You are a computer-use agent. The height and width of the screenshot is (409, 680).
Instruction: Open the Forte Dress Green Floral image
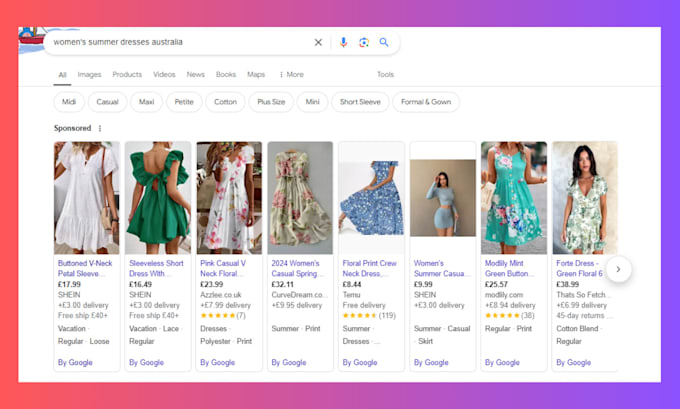tap(585, 198)
